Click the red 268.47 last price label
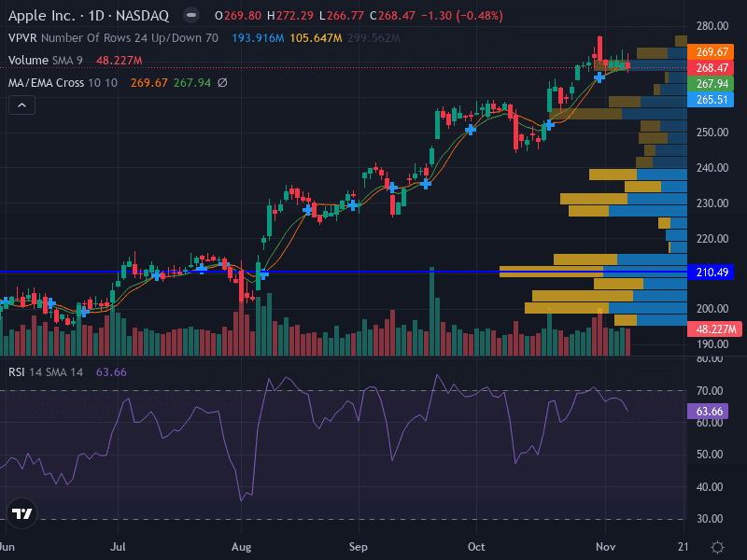 [712, 67]
